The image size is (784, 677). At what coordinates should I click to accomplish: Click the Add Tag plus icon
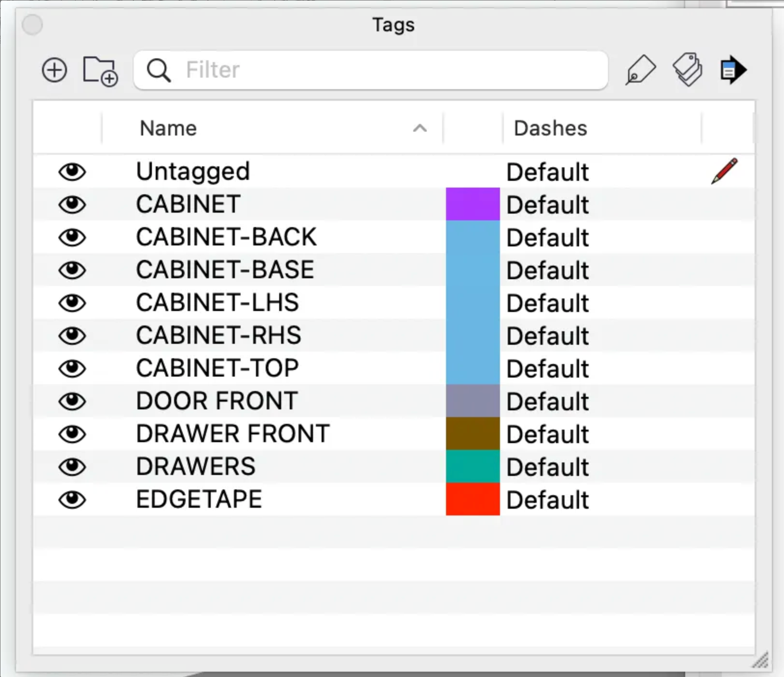[x=54, y=70]
